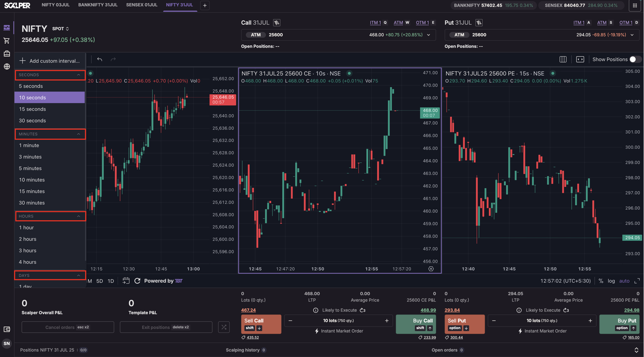Open Call 31JUL option chain icon

point(277,23)
